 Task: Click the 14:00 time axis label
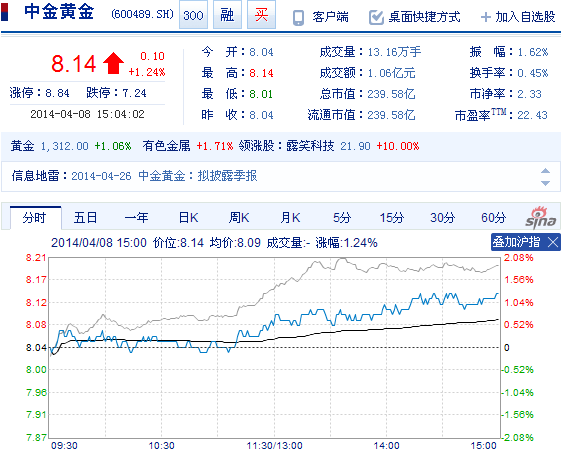coord(386,446)
